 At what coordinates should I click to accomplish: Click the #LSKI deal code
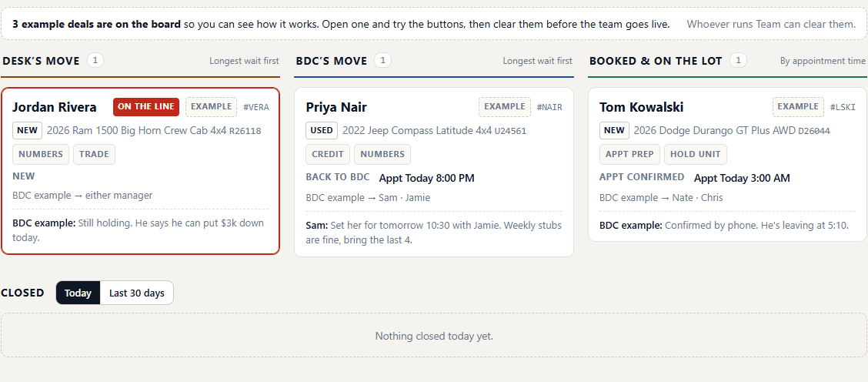click(843, 108)
